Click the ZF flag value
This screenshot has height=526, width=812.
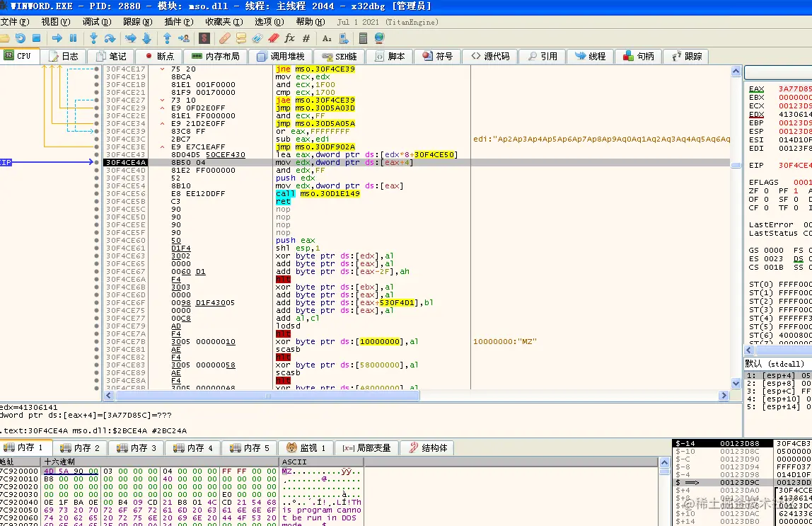point(767,190)
